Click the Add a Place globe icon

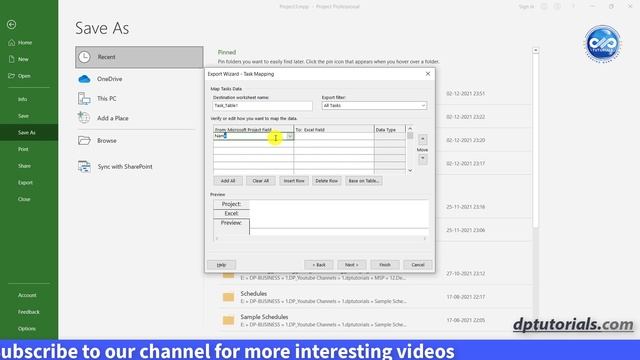click(x=84, y=118)
